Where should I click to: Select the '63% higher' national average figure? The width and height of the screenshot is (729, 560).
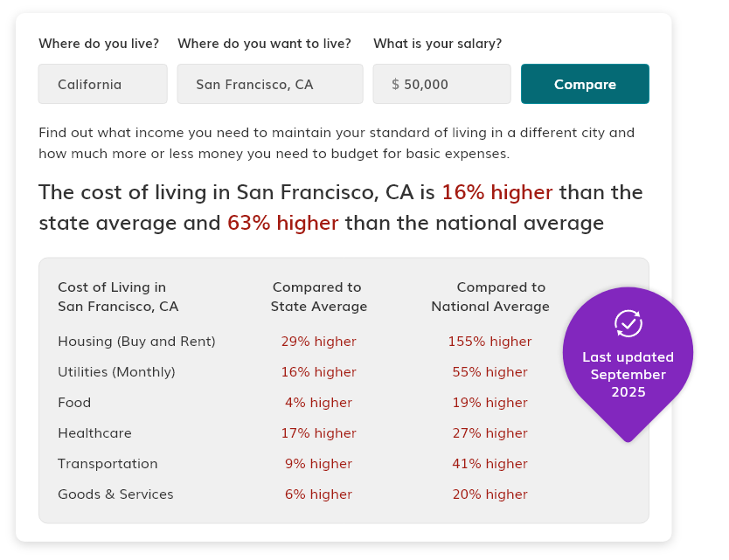284,223
